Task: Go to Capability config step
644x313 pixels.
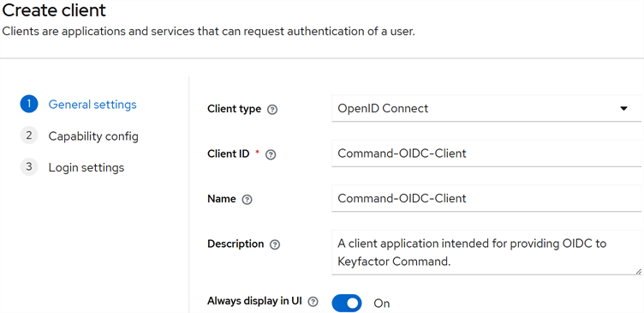Action: click(x=93, y=136)
